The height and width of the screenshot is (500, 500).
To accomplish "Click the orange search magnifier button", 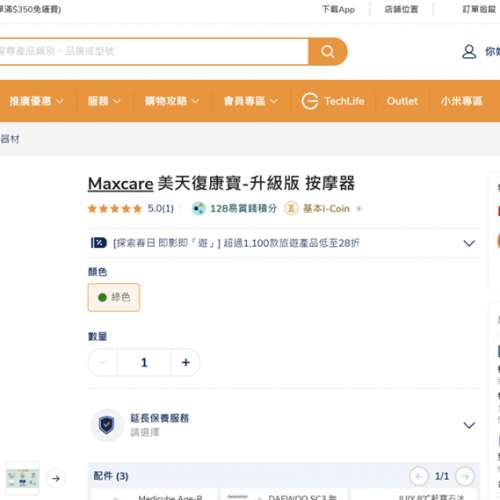I will (328, 51).
